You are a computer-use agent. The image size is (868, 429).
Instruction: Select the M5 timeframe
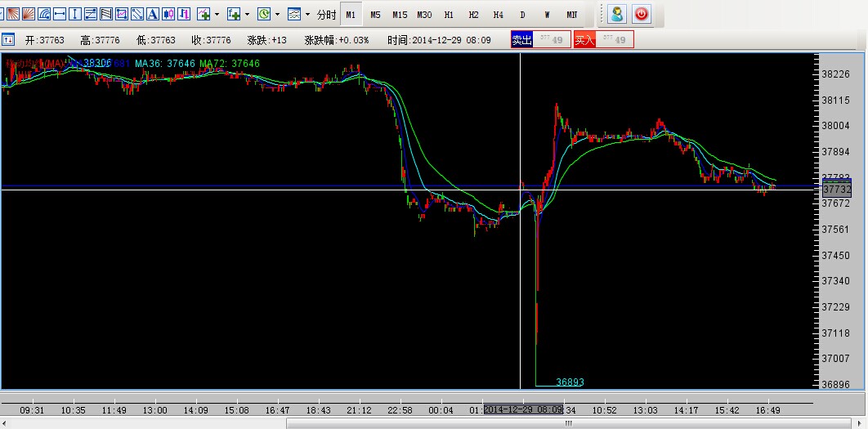(375, 15)
